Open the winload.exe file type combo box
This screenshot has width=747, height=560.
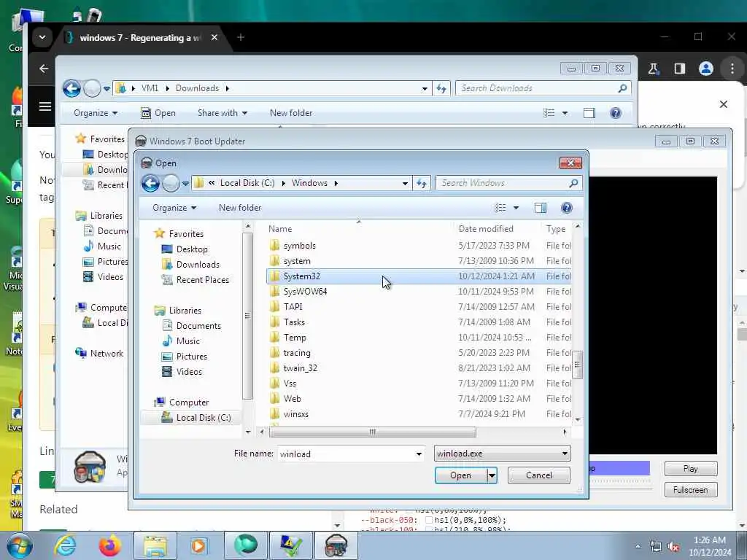(502, 454)
